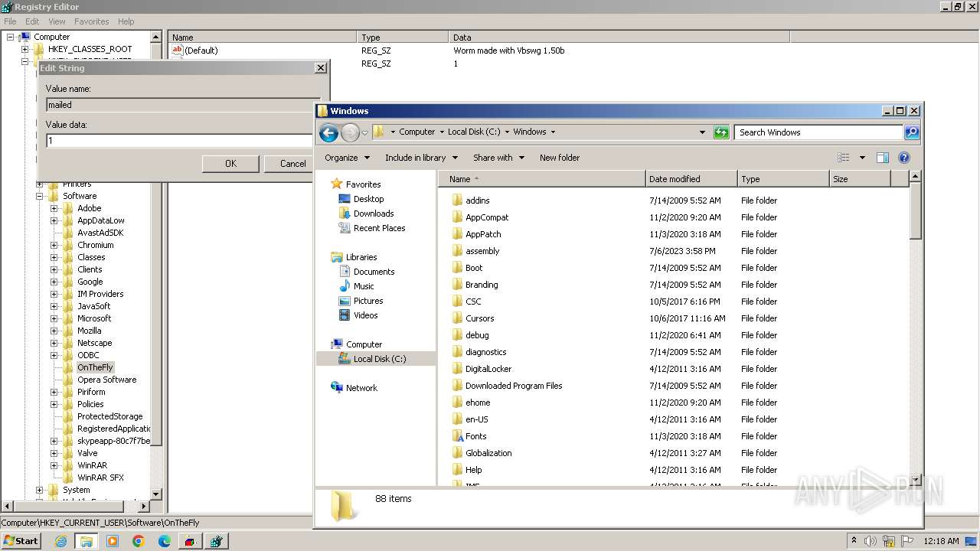Click the search magnifier icon in Explorer
Image resolution: width=980 pixels, height=551 pixels.
pos(912,132)
